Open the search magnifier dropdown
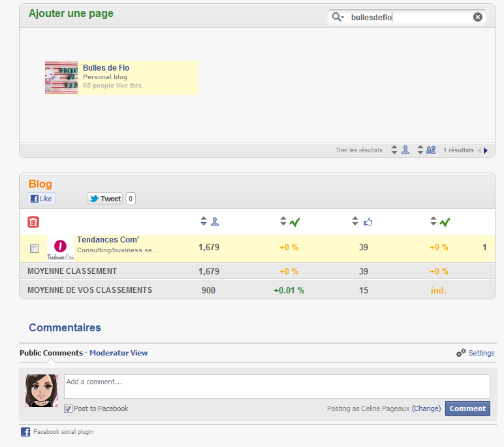 point(338,17)
